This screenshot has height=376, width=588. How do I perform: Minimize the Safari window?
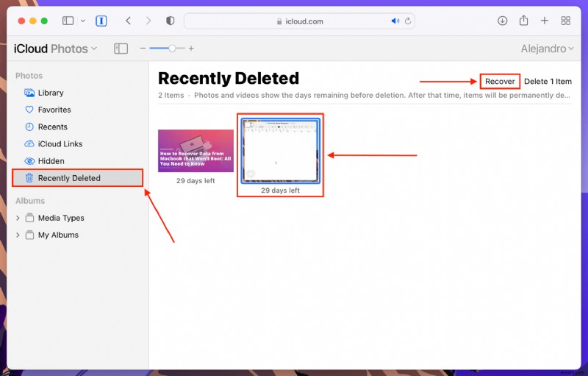pos(33,21)
